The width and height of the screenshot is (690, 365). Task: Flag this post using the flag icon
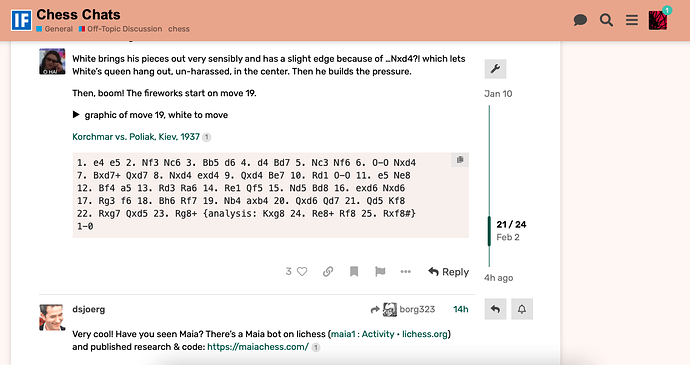tap(380, 272)
